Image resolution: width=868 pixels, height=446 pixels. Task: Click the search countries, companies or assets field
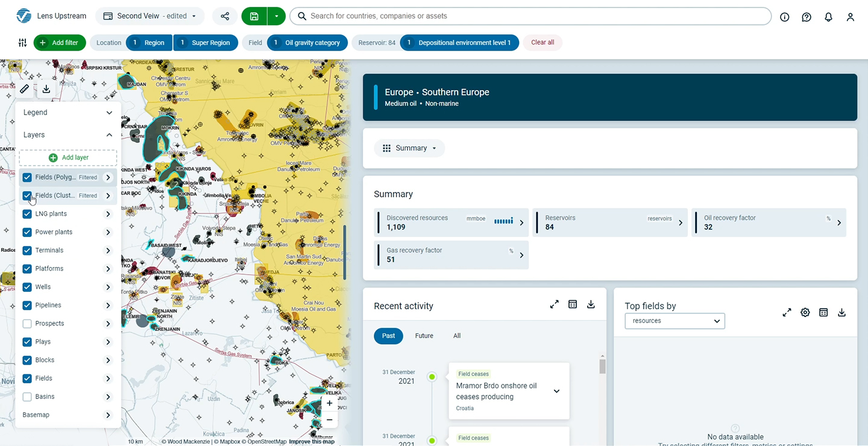tap(530, 16)
